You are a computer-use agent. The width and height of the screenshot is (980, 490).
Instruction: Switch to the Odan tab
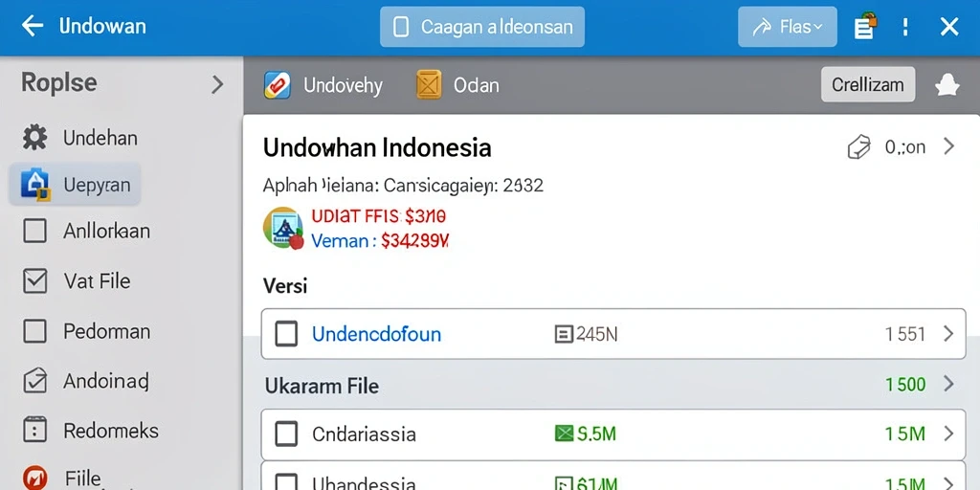tap(458, 85)
